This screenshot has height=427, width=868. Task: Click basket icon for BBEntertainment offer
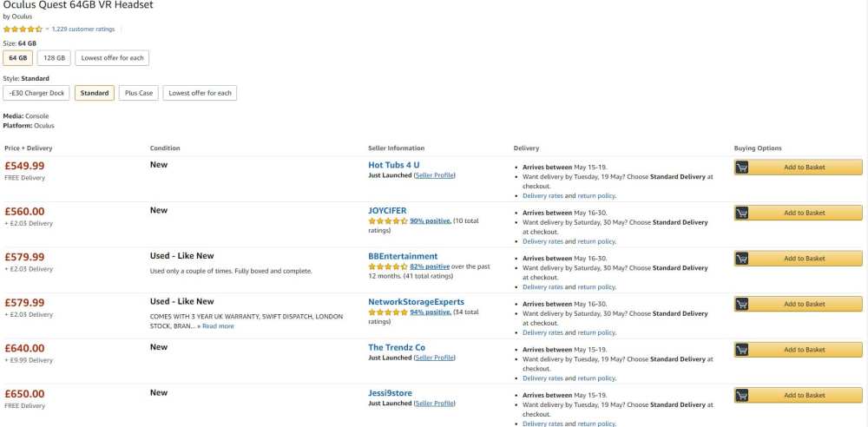click(x=742, y=259)
